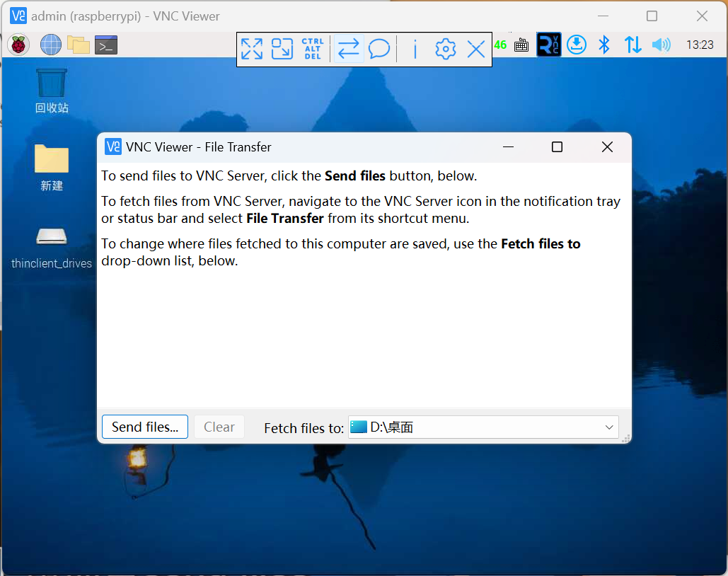Click the VNC logo in main window title bar
This screenshot has width=728, height=576.
pyautogui.click(x=18, y=16)
